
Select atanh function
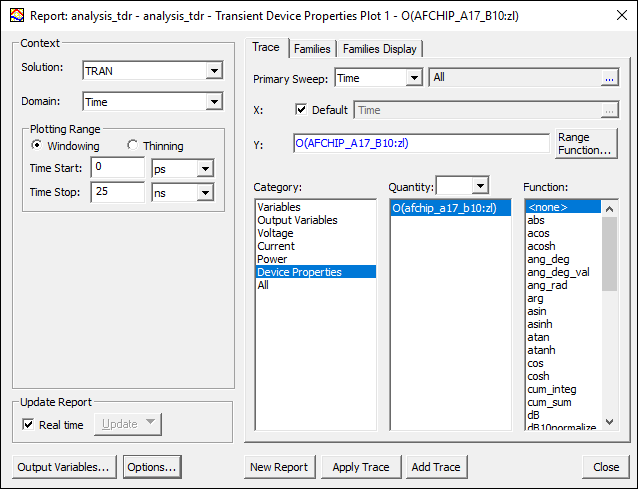pos(563,350)
